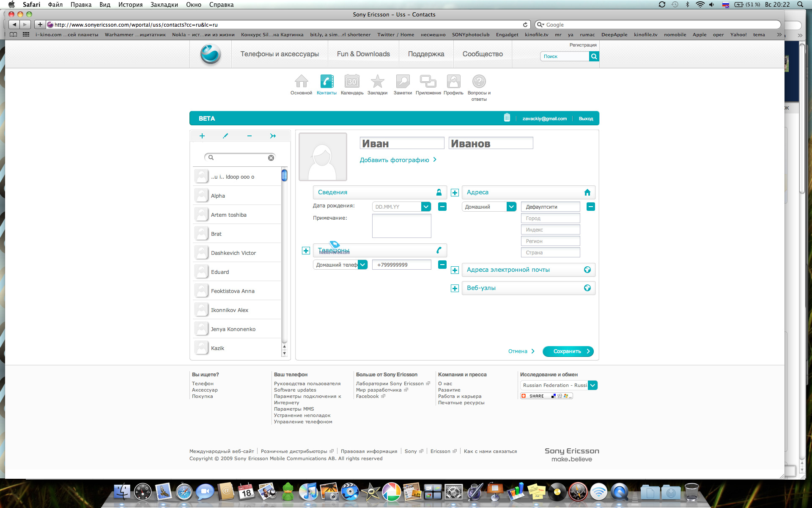Add a new phone number with plus
This screenshot has height=508, width=812.
306,251
